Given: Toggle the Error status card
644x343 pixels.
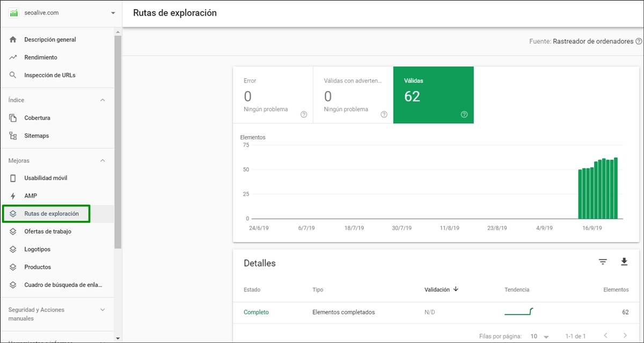Looking at the screenshot, I should [x=273, y=95].
